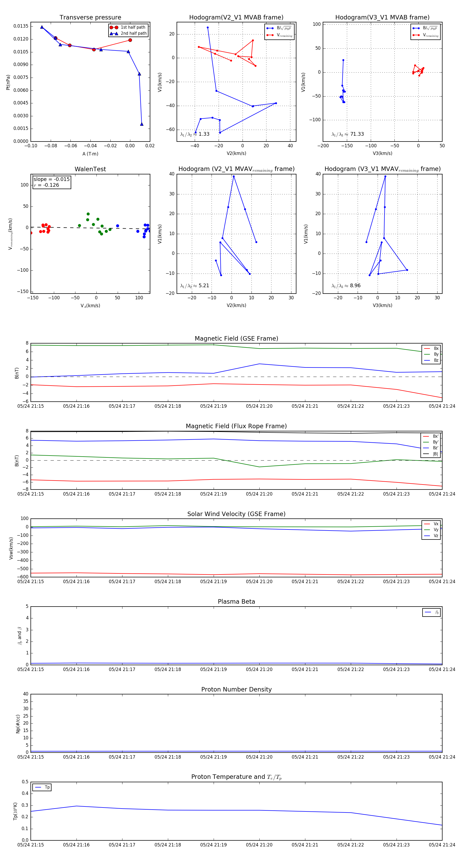Screen dimensions: 473x868
Task: Click the 'Np(#/cc)' y-axis label
Action: (x=18, y=724)
